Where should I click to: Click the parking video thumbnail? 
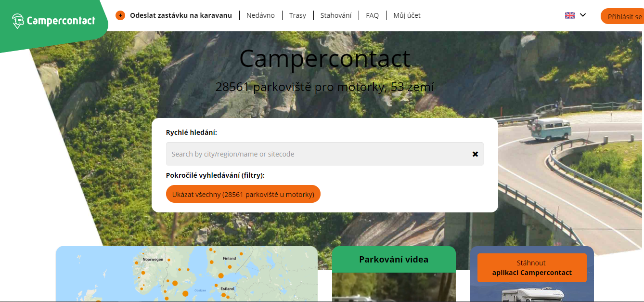pos(394,287)
